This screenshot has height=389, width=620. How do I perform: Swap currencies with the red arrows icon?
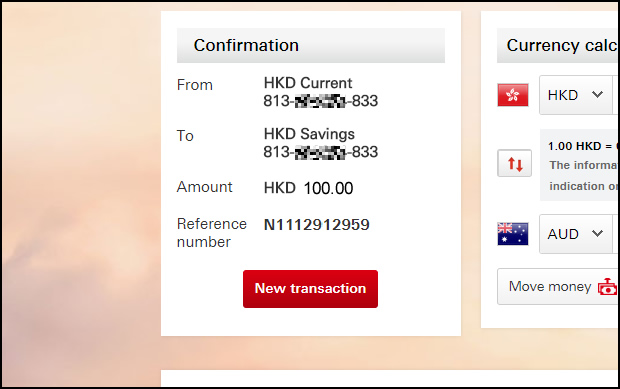514,163
